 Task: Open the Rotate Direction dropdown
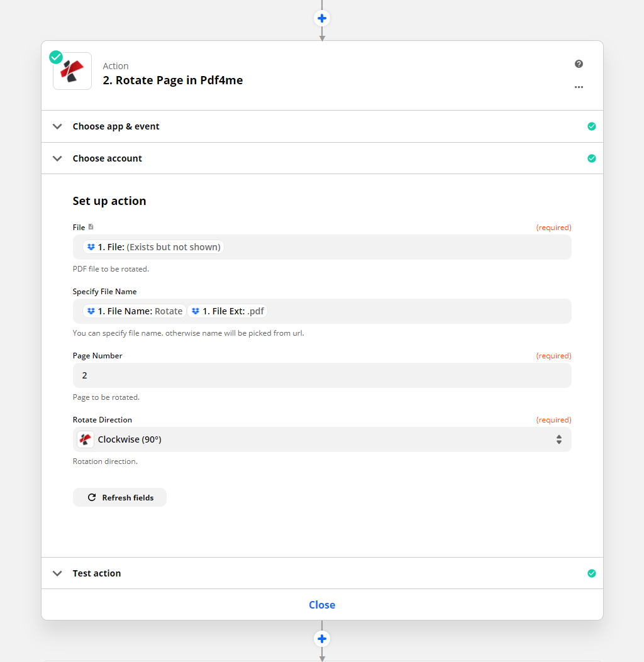[322, 439]
